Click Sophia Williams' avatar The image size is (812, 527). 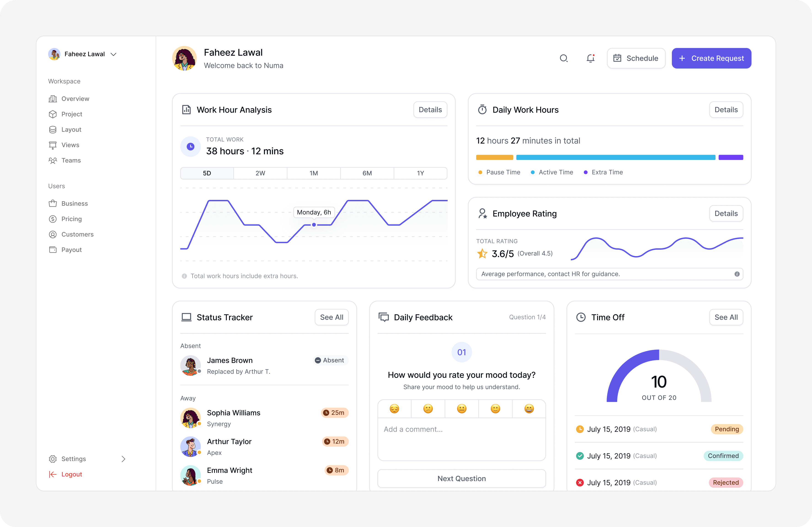tap(190, 418)
